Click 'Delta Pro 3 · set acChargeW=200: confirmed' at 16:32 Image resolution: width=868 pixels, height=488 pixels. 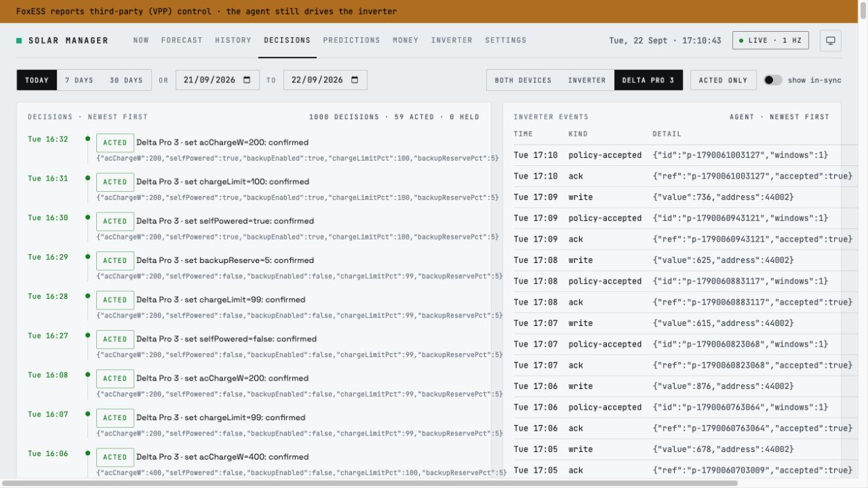click(x=222, y=143)
